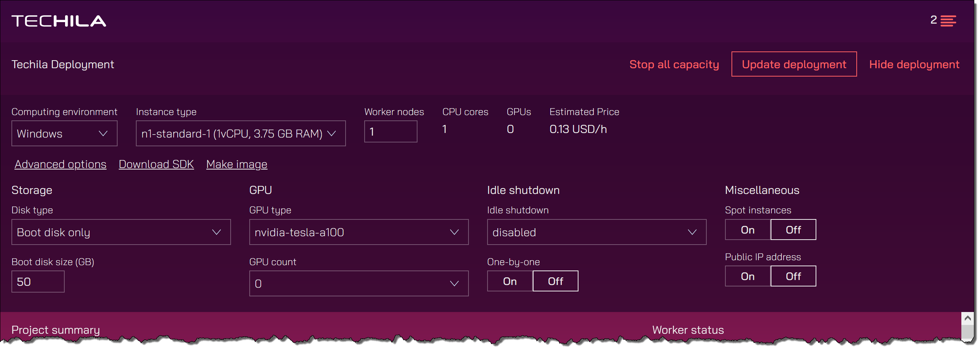Turn Spot instances On
The image size is (980, 352).
pos(747,230)
